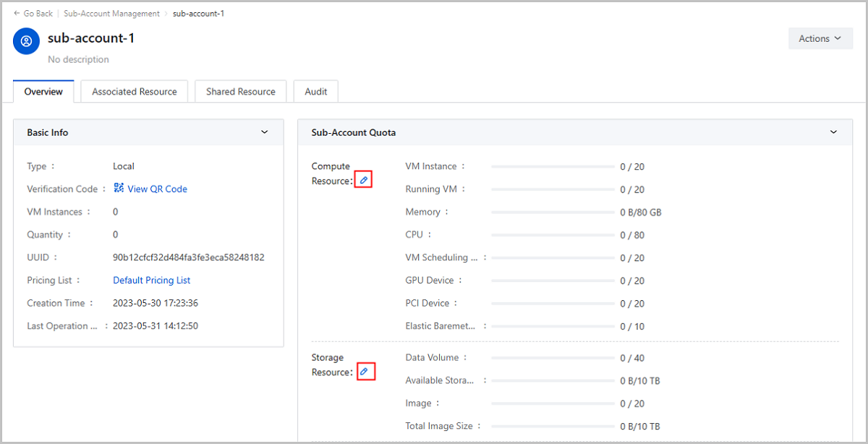
Task: Collapse the Basic Info panel
Action: 265,132
